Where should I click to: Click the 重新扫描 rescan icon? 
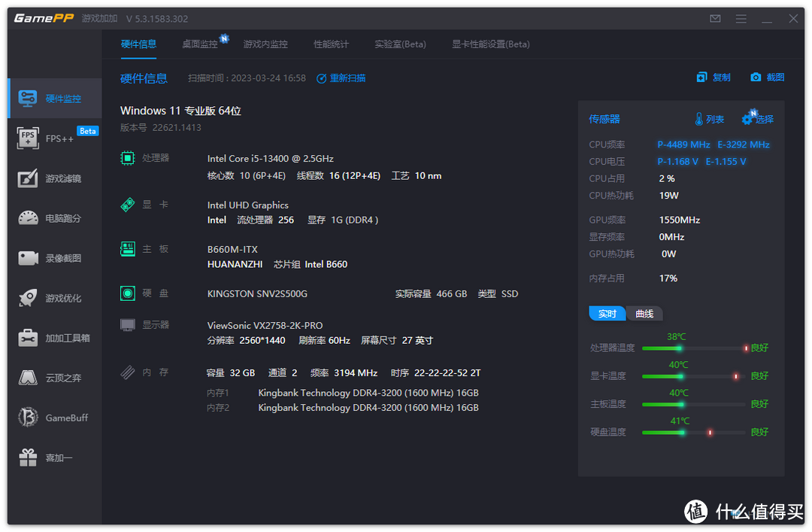coord(321,78)
